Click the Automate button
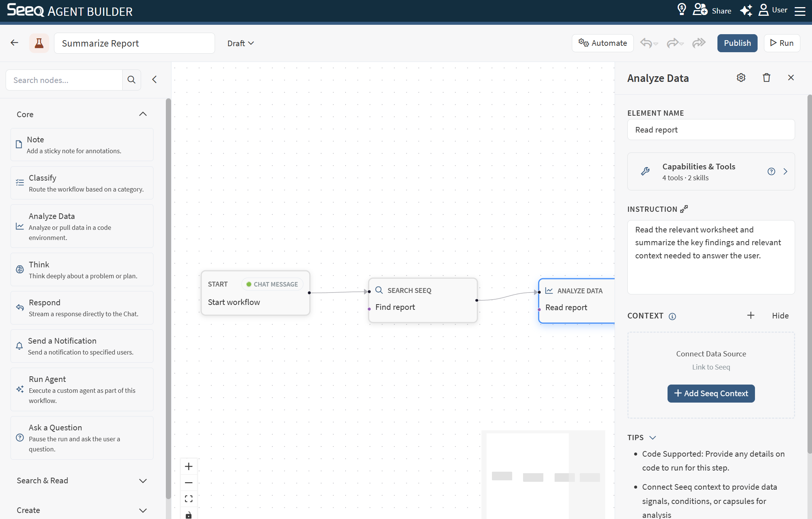This screenshot has width=812, height=519. 603,43
